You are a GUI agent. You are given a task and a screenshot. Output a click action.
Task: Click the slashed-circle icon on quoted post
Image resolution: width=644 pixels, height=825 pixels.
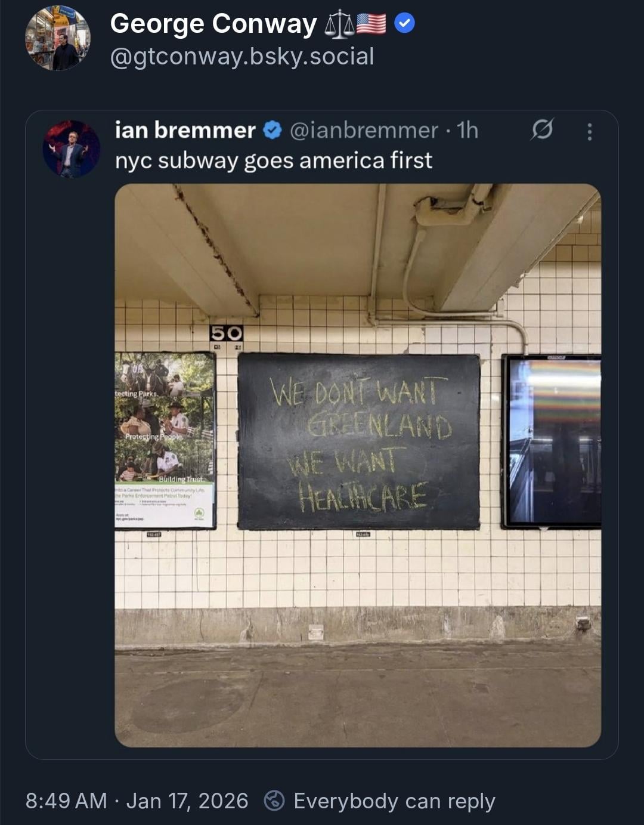[x=541, y=129]
